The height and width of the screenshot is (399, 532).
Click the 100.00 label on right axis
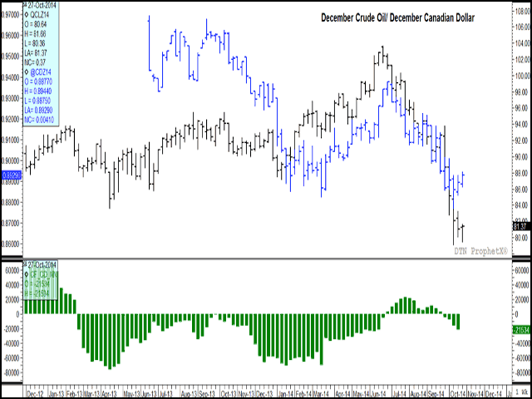[x=522, y=76]
